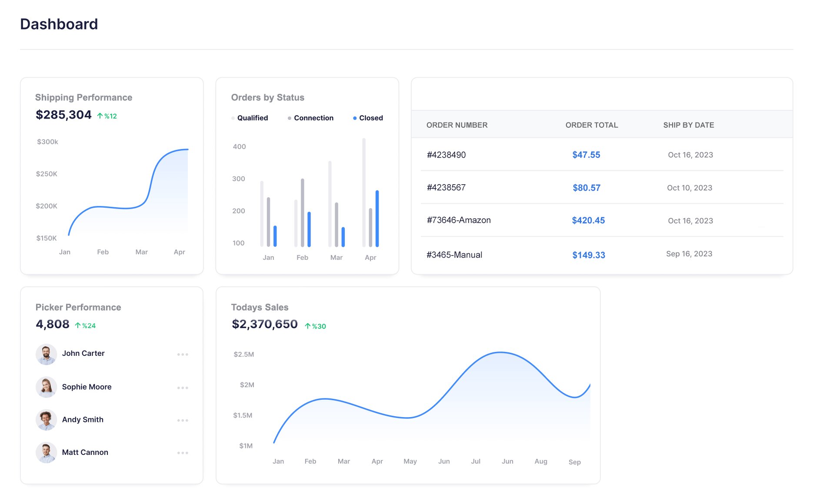826x504 pixels.
Task: Sort table by Order Total column
Action: pos(591,125)
